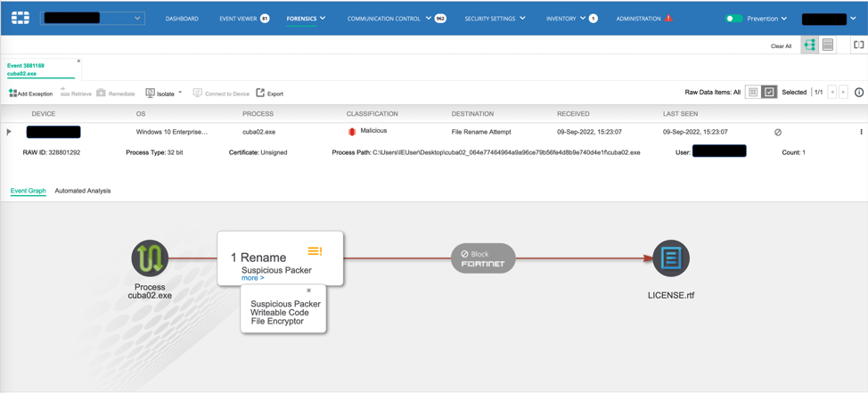This screenshot has width=868, height=393.
Task: Click the Retrieve button
Action: pyautogui.click(x=75, y=94)
